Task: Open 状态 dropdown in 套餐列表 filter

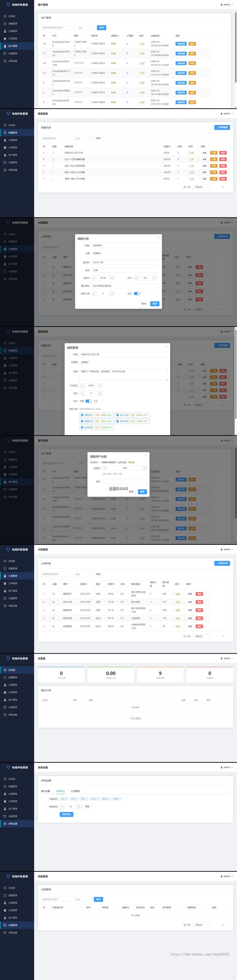Action: tap(83, 138)
